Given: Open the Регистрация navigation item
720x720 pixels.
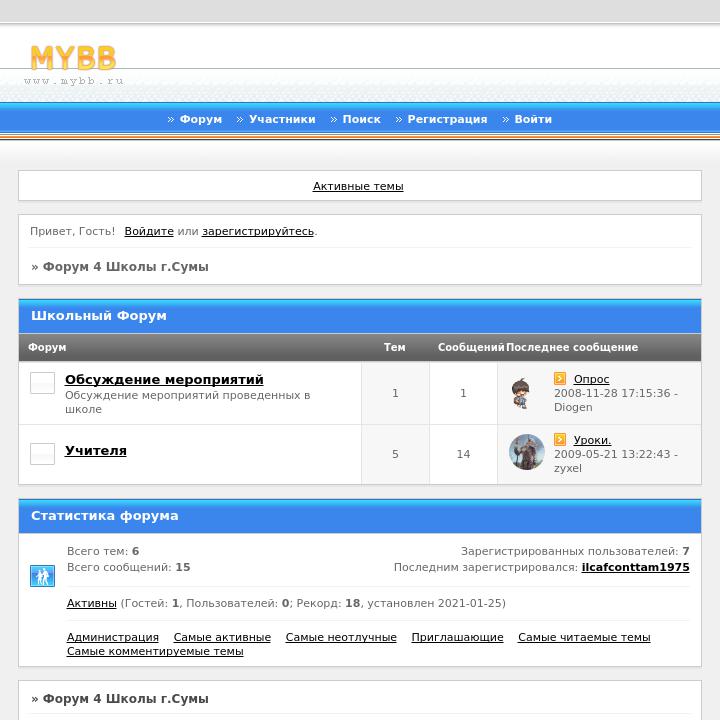Looking at the screenshot, I should 447,119.
